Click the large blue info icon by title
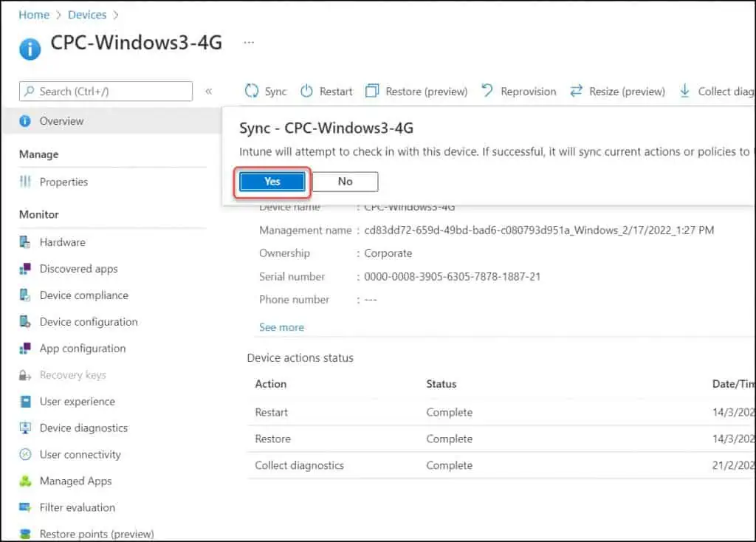The width and height of the screenshot is (756, 542). pyautogui.click(x=30, y=49)
